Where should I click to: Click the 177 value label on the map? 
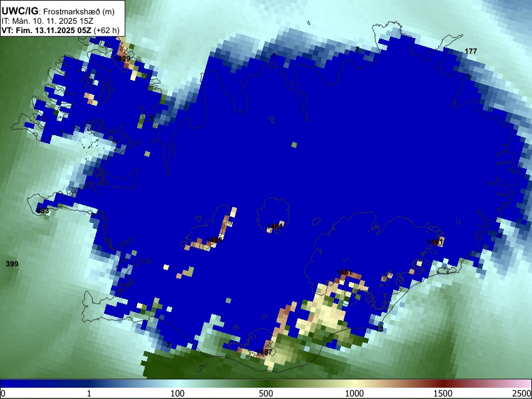[471, 51]
